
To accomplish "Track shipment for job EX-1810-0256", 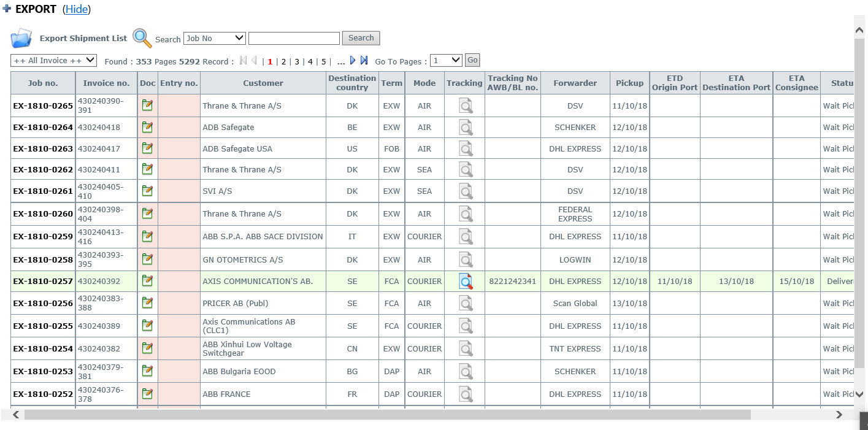I will point(466,303).
